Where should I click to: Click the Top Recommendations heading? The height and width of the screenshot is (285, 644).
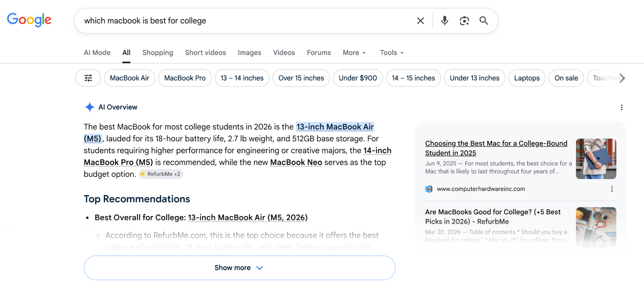[137, 199]
